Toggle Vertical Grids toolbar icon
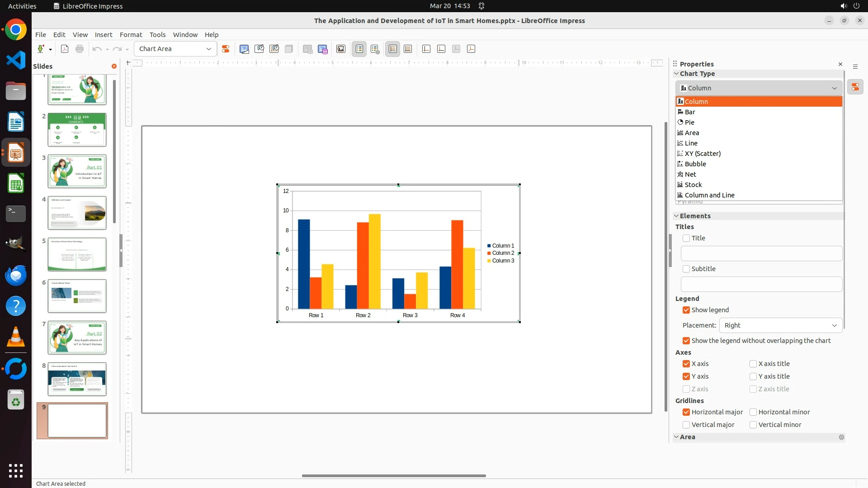This screenshot has width=868, height=488. click(x=408, y=49)
